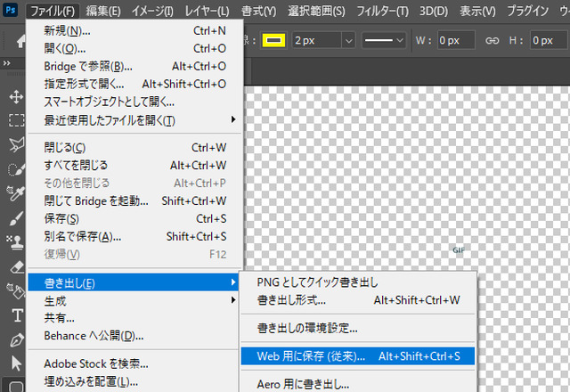Choose 開く(O)... menu entry
The width and height of the screenshot is (570, 392).
[134, 48]
